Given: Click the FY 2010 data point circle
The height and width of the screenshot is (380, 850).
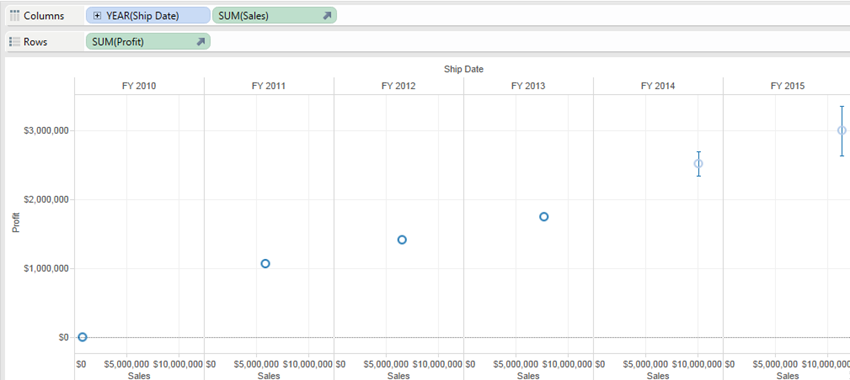Looking at the screenshot, I should (x=82, y=337).
